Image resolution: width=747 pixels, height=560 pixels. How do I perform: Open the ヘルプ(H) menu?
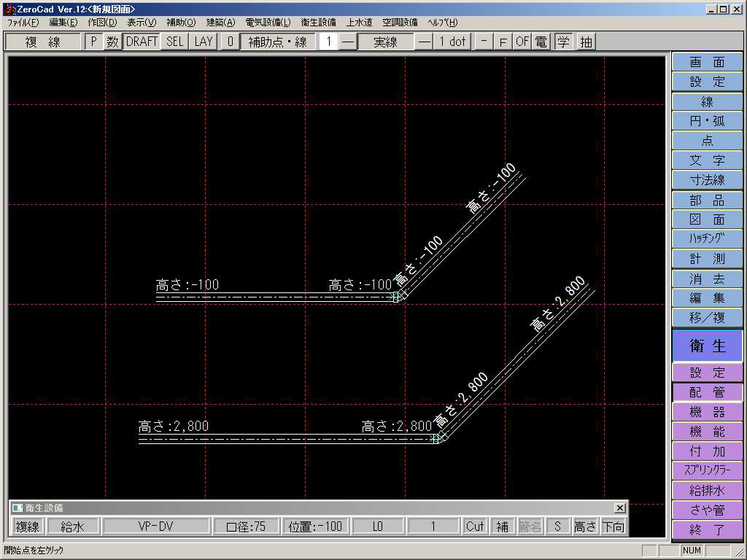click(443, 23)
